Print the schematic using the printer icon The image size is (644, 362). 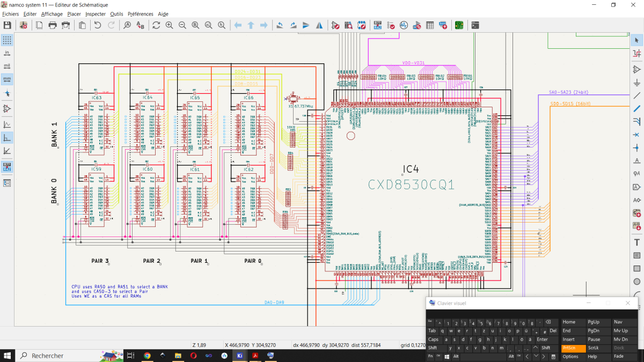pyautogui.click(x=53, y=25)
